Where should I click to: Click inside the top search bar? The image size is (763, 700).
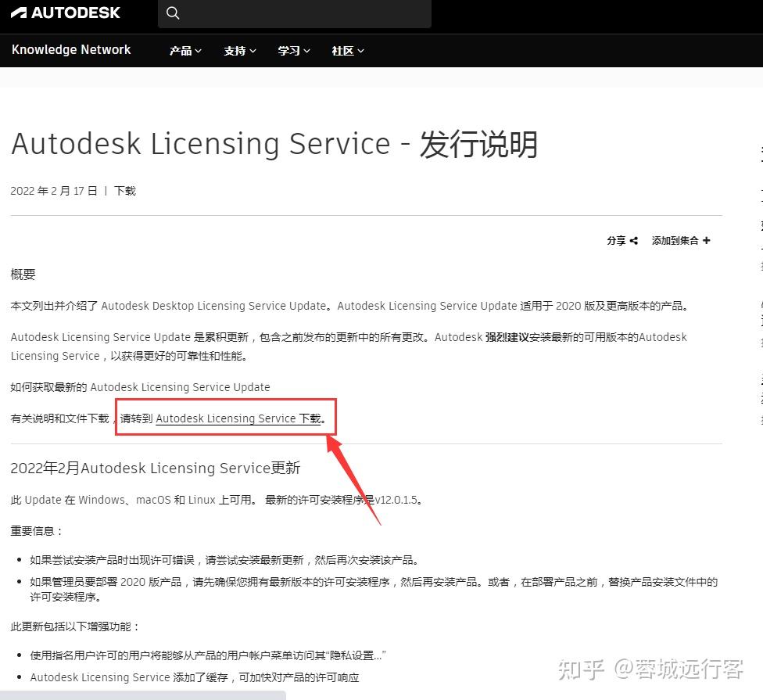coord(297,13)
